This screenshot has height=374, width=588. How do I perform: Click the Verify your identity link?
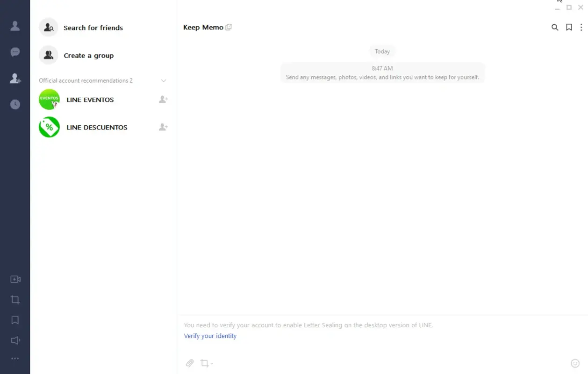(210, 336)
